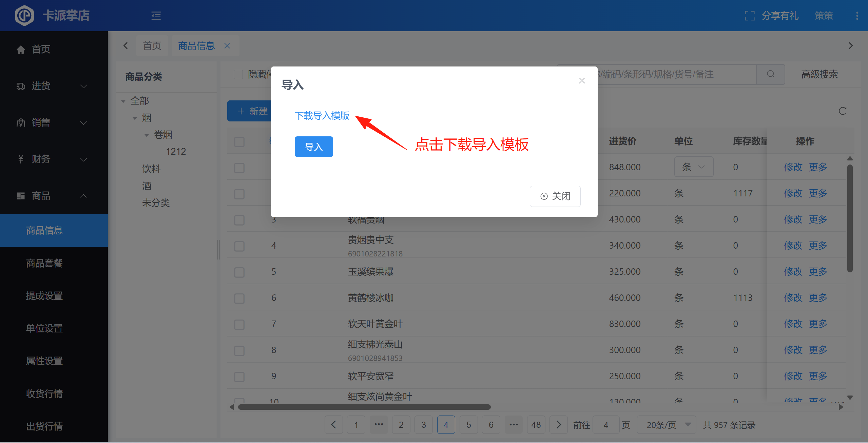Click the home icon 首页 in sidebar

tap(21, 50)
